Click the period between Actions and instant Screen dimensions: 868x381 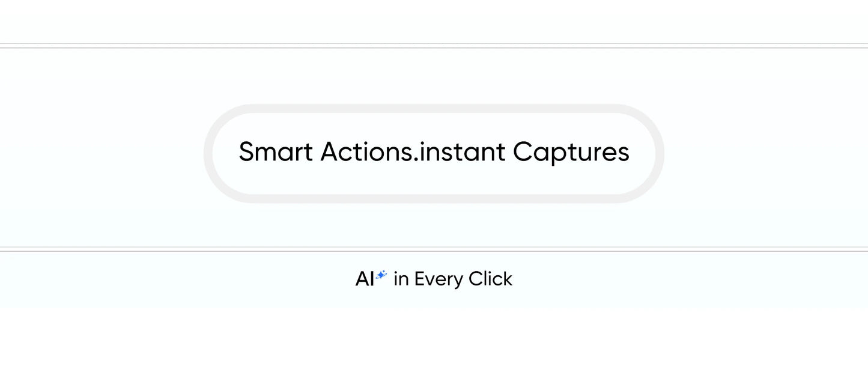click(415, 161)
